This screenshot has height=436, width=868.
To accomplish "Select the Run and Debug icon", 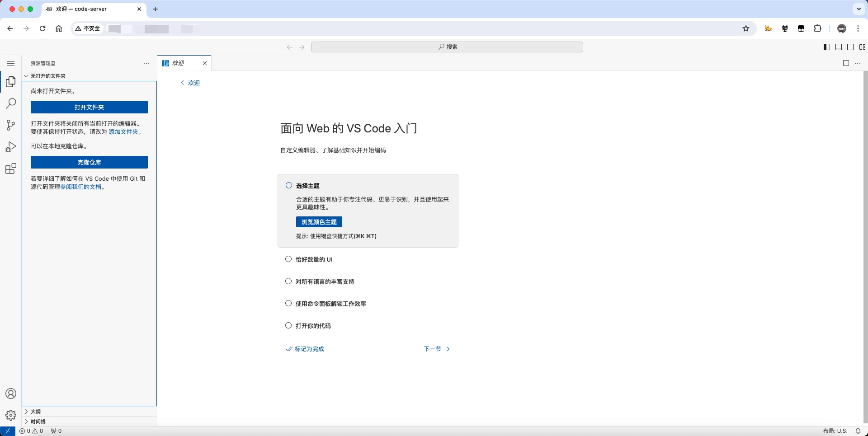I will pos(11,147).
